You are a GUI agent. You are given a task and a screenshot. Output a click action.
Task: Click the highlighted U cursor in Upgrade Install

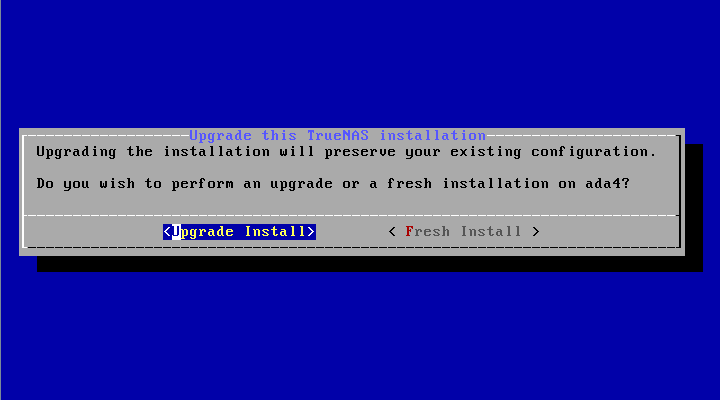(x=176, y=231)
